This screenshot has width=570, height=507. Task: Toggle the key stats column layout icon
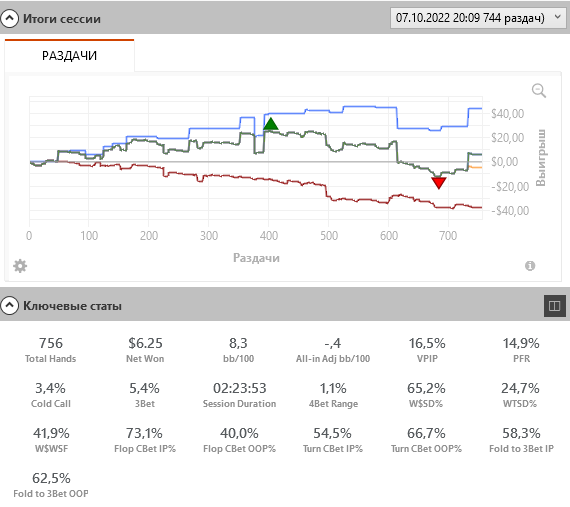(554, 306)
